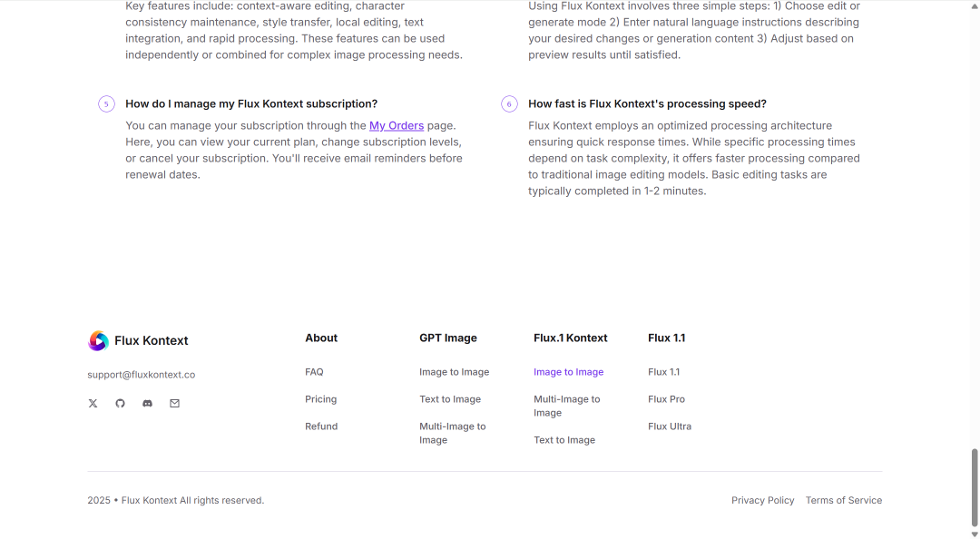The width and height of the screenshot is (980, 539).
Task: Open the Discord icon in footer
Action: [x=148, y=403]
